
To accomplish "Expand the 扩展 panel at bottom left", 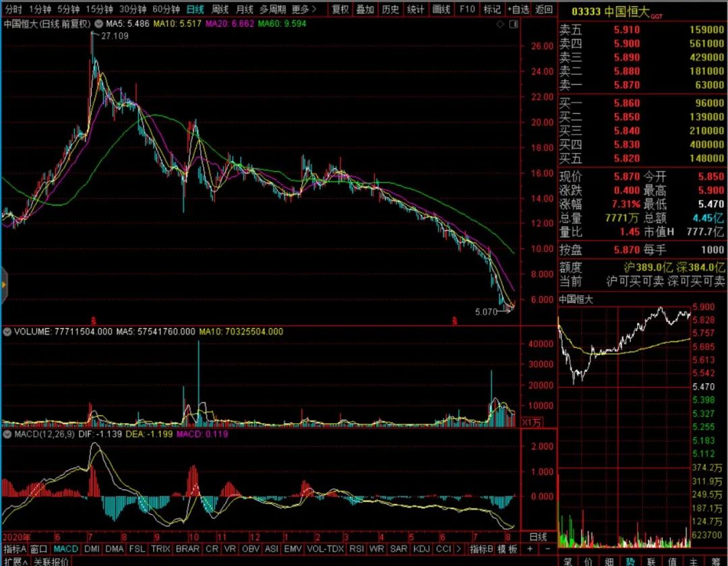I will point(13,561).
